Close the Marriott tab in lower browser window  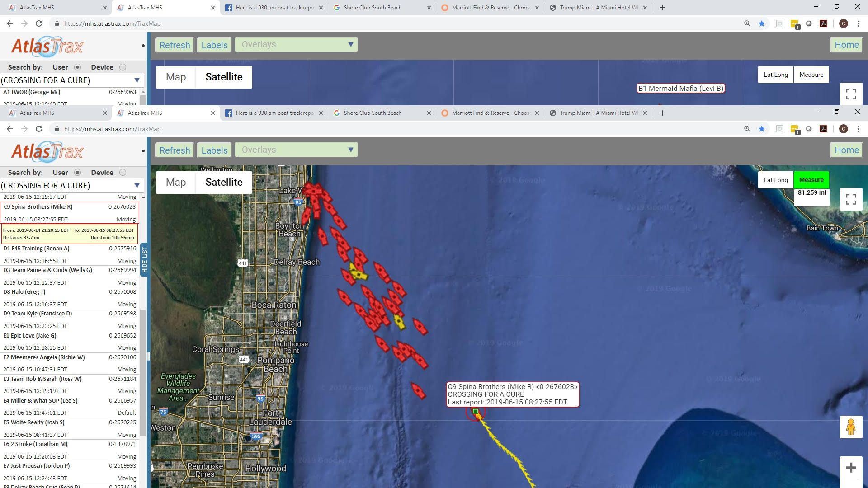tap(537, 113)
